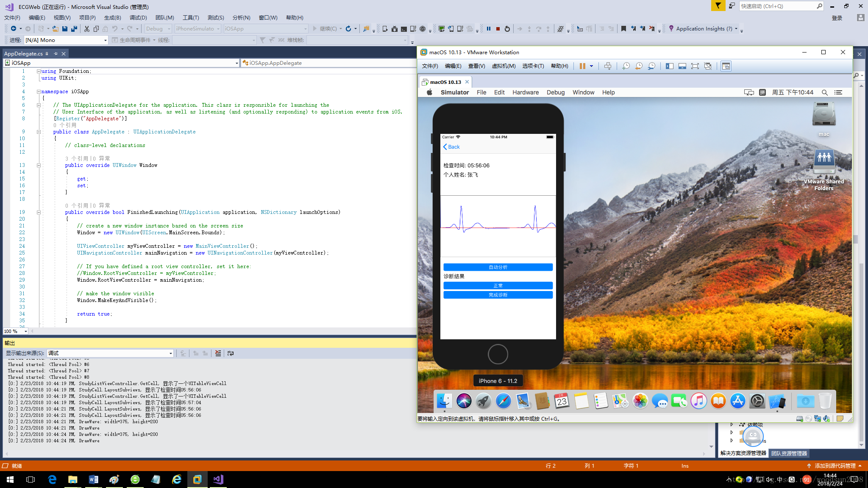Open the 文件(F) menu in Visual Studio

12,18
